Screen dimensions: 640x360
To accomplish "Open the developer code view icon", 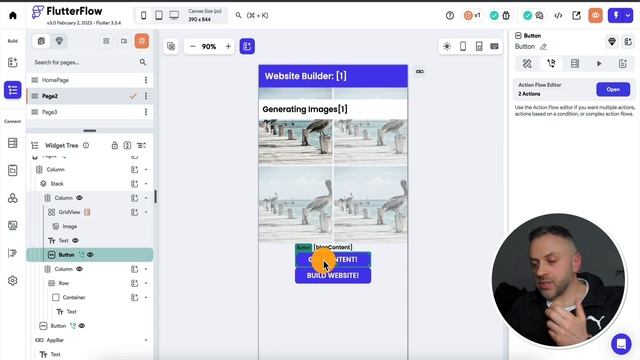I will 558,16.
